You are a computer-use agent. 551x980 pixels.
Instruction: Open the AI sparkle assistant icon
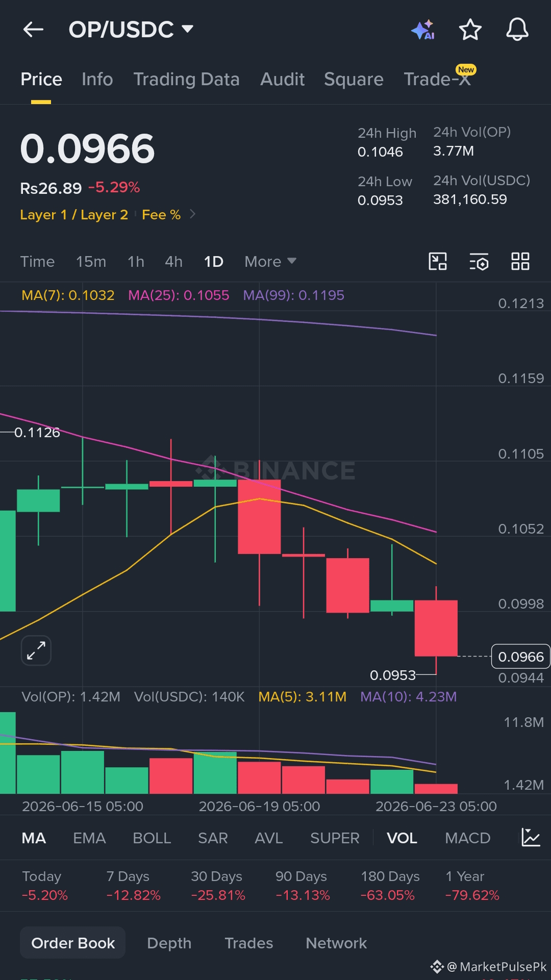422,30
